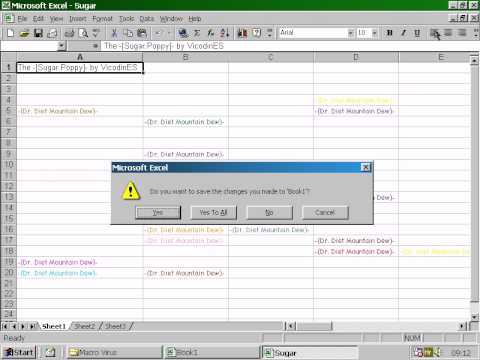
Task: Click the horizontal scrollbar right arrow
Action: click(x=462, y=326)
